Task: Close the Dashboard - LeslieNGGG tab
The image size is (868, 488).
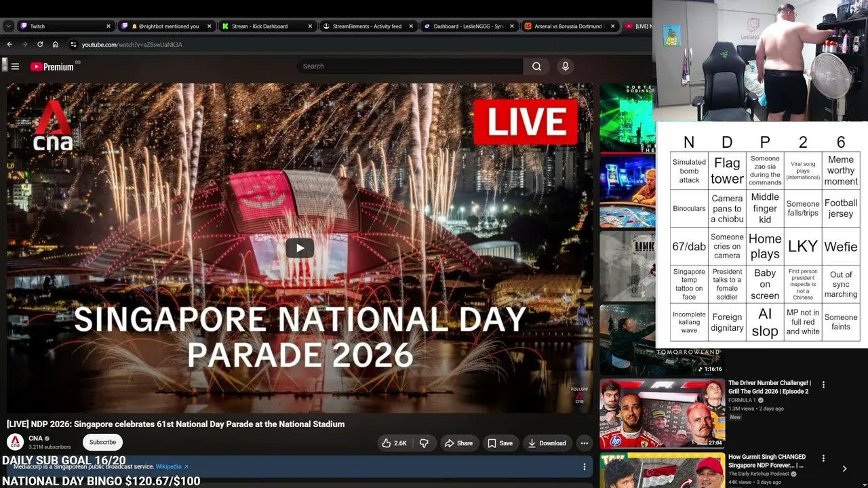Action: pos(512,26)
